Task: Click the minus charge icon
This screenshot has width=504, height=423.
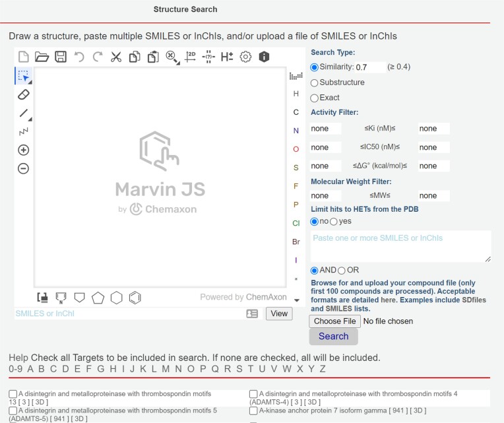Action: click(x=24, y=169)
